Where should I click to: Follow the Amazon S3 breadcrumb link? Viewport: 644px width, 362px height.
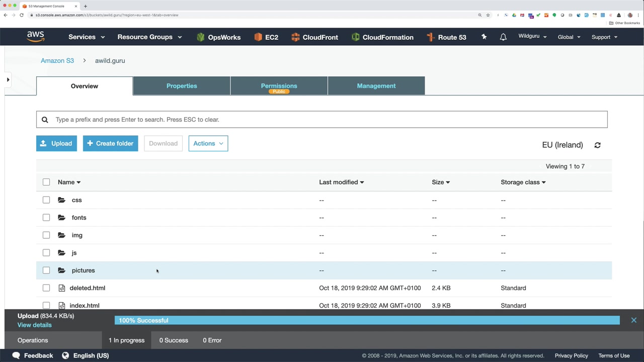(x=57, y=60)
